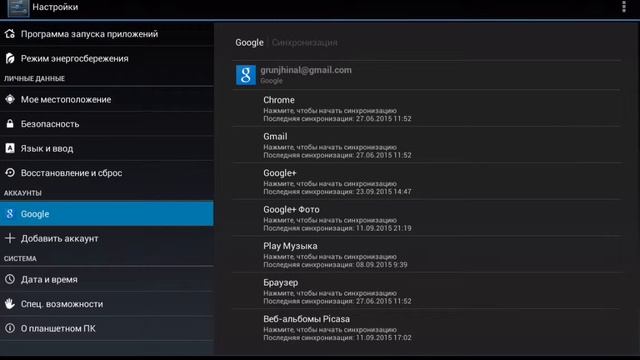This screenshot has width=640, height=360.
Task: Click the info icon for About tablet
Action: point(10,328)
